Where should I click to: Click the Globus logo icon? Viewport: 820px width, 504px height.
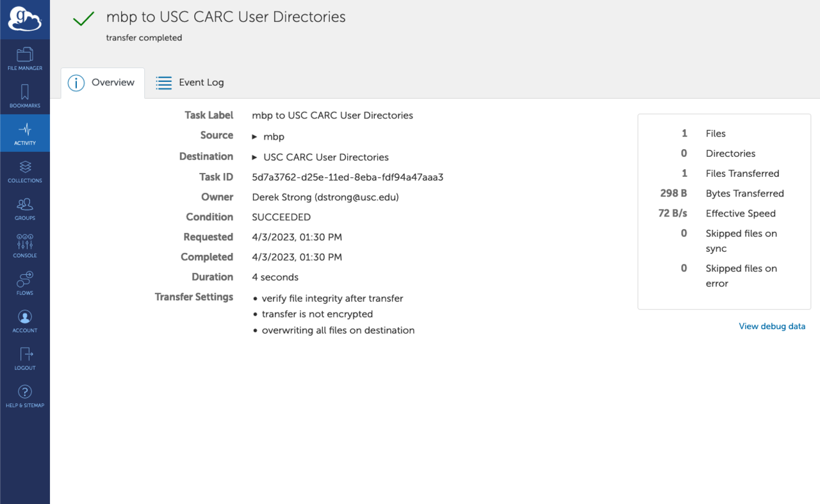coord(25,19)
